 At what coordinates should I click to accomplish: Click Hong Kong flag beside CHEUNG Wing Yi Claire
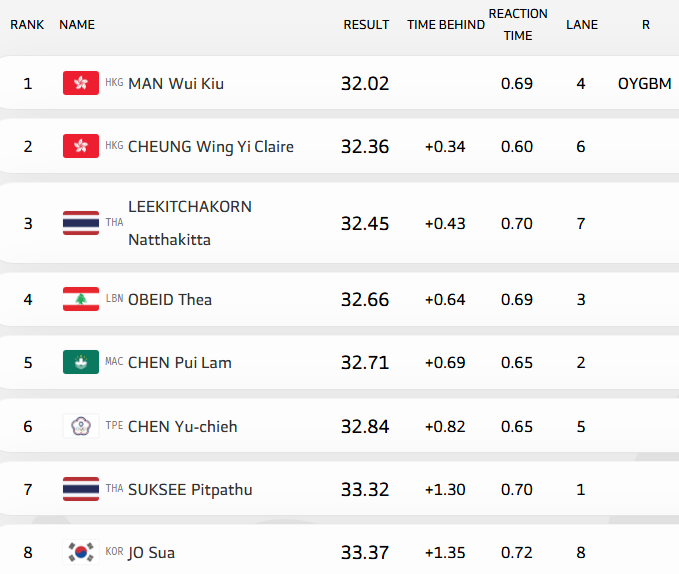pos(80,146)
